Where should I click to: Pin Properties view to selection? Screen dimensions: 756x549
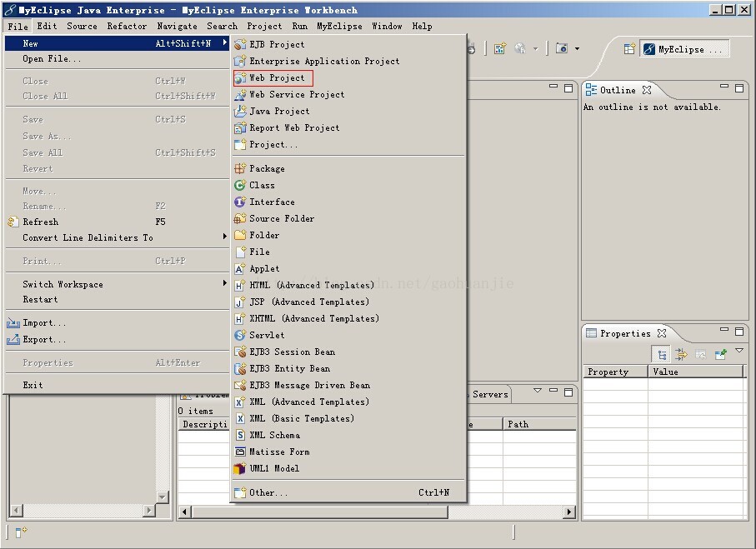point(721,355)
